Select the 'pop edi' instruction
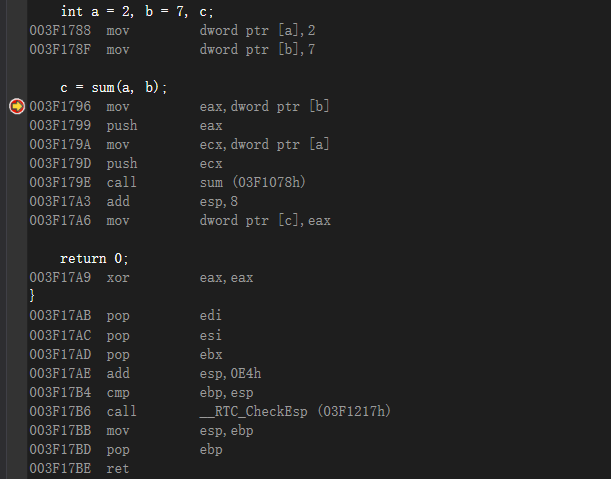The width and height of the screenshot is (611, 479). point(125,315)
